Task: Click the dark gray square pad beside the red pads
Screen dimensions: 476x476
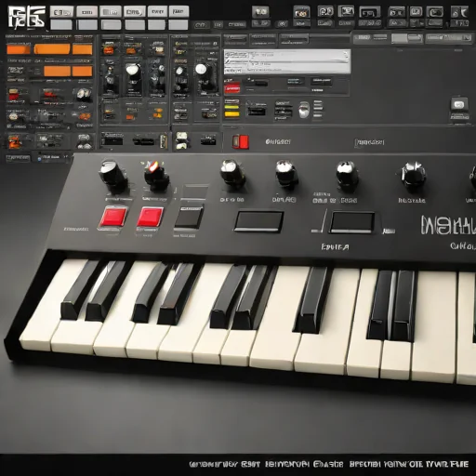Action: pos(189,218)
